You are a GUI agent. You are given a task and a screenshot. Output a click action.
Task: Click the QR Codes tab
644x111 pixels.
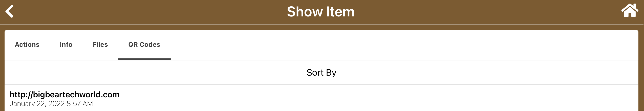tap(144, 45)
